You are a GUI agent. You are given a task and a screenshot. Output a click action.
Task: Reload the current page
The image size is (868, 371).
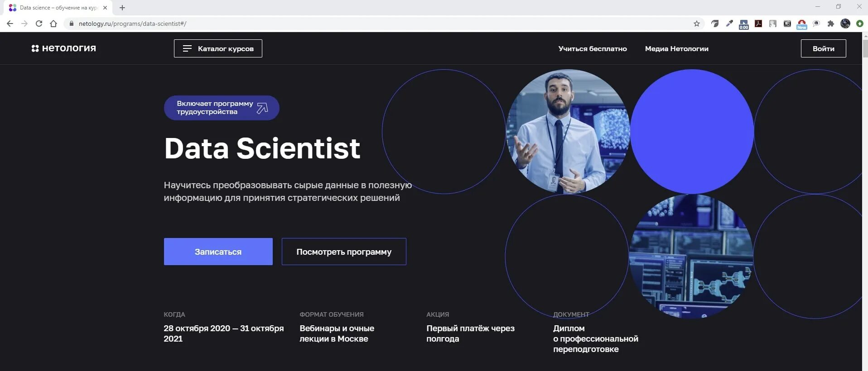tap(39, 24)
